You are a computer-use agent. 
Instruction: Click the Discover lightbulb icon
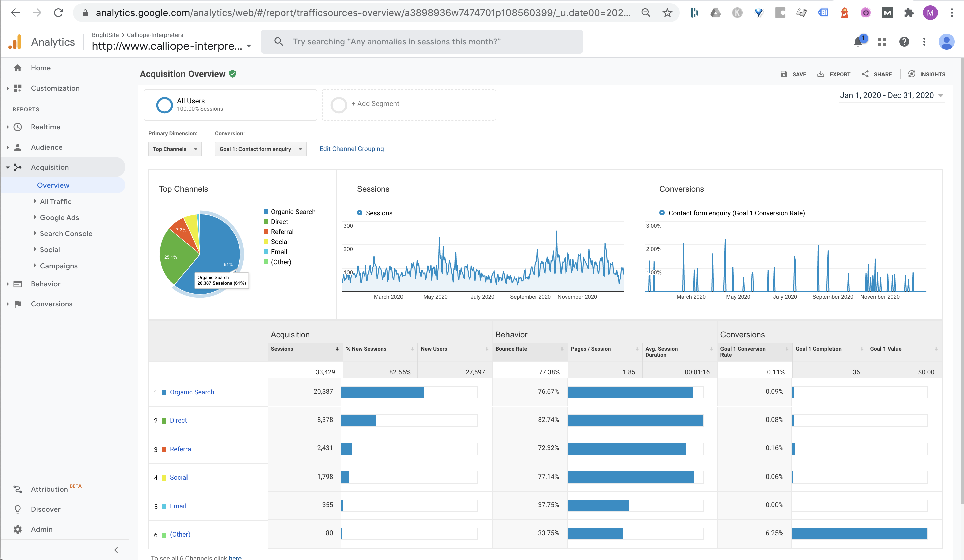17,509
